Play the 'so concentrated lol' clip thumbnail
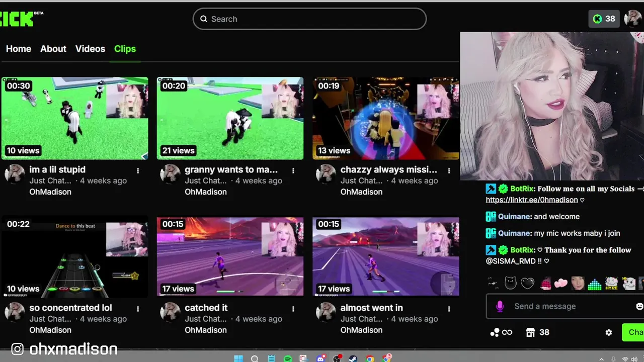This screenshot has height=362, width=644. click(74, 256)
